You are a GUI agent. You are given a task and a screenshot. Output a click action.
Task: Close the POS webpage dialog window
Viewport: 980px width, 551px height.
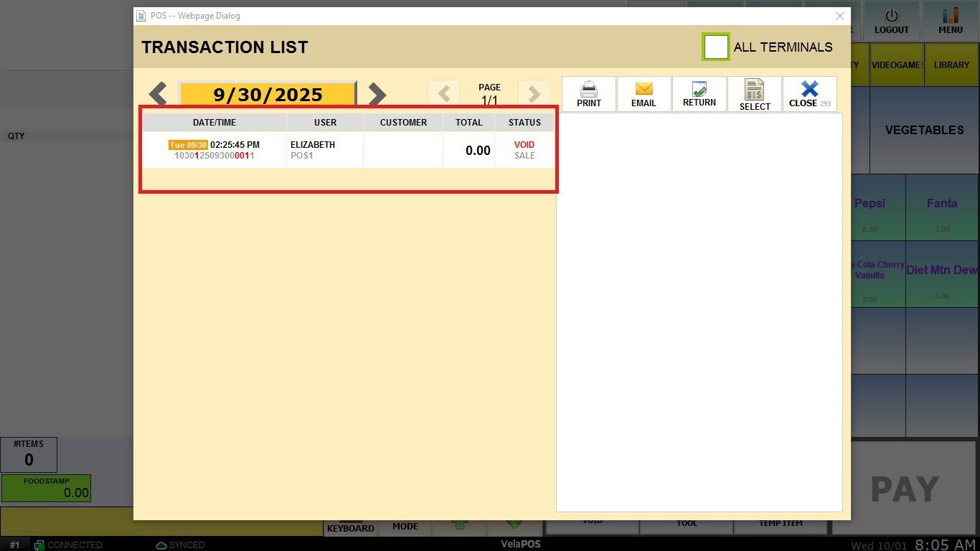(x=840, y=16)
